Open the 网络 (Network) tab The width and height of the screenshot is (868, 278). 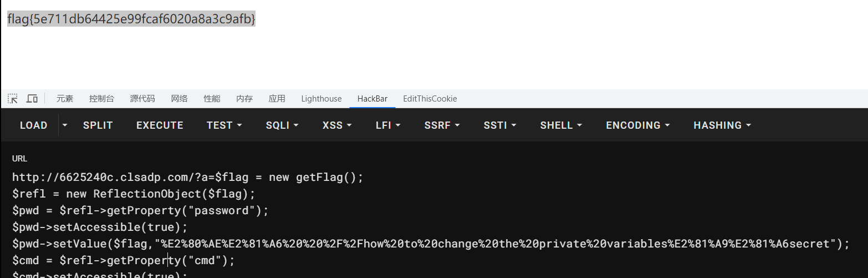tap(179, 99)
